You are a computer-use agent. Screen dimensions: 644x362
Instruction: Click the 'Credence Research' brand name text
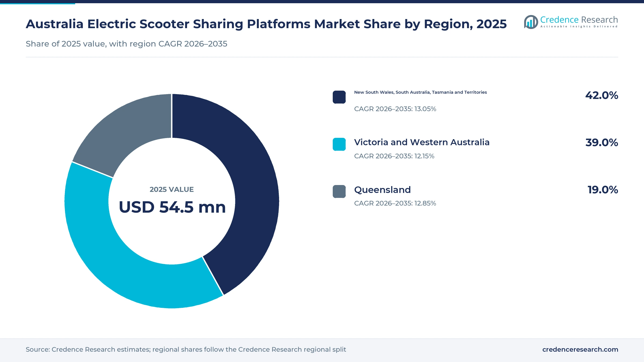point(579,20)
